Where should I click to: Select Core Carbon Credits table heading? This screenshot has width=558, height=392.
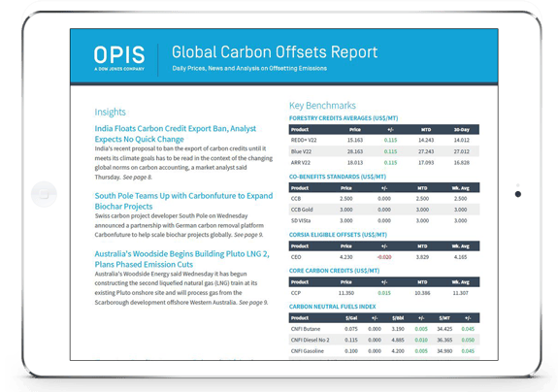334,271
